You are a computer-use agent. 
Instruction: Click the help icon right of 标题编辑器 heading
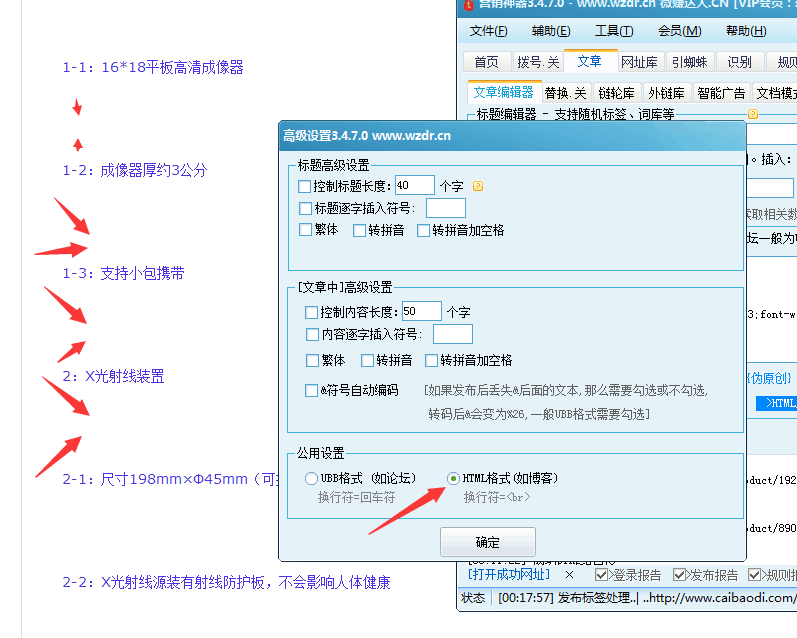point(753,115)
